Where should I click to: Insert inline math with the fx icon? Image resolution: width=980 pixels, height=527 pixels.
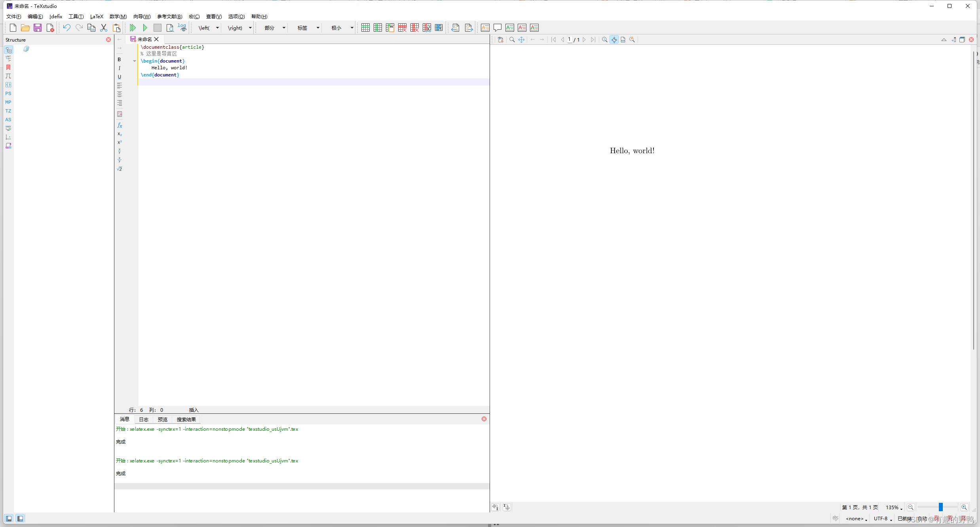coord(120,125)
